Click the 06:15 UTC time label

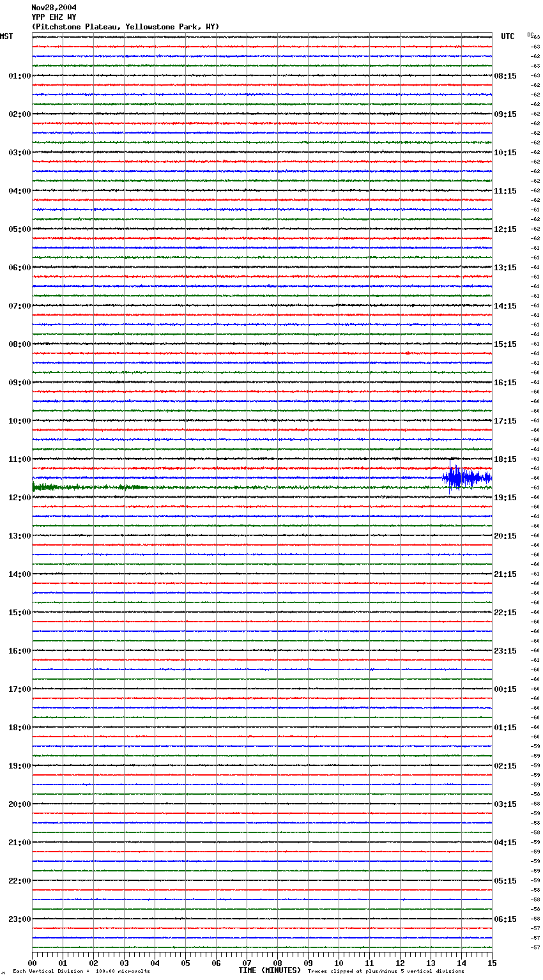pos(505,919)
